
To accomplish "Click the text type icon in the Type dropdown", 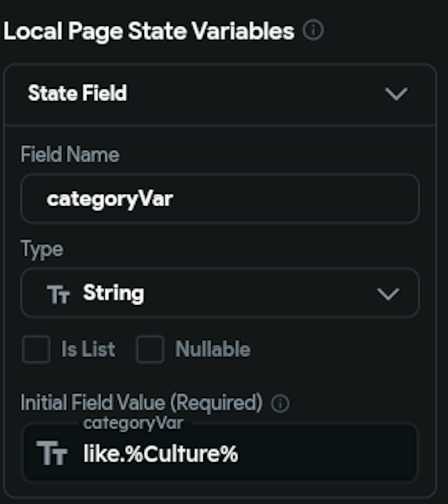I will coord(58,295).
